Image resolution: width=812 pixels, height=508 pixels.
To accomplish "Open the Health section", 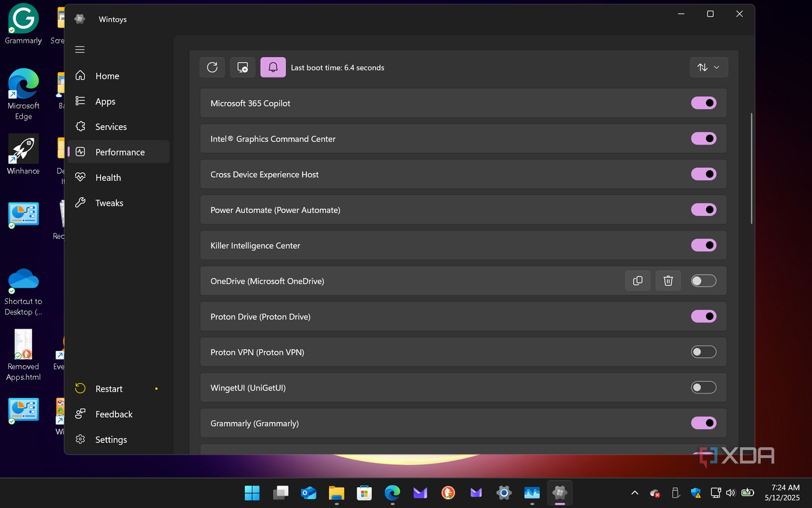I will (118, 177).
